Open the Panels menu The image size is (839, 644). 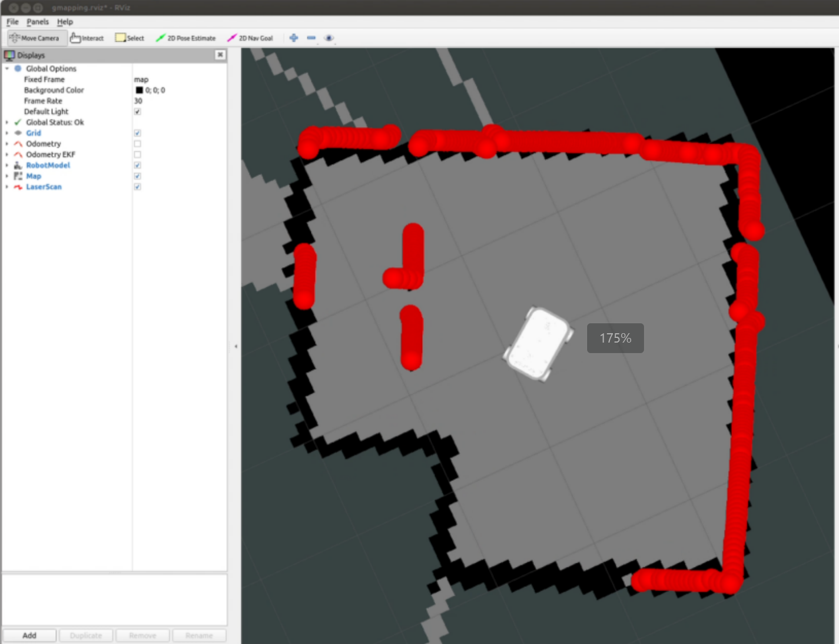coord(38,22)
